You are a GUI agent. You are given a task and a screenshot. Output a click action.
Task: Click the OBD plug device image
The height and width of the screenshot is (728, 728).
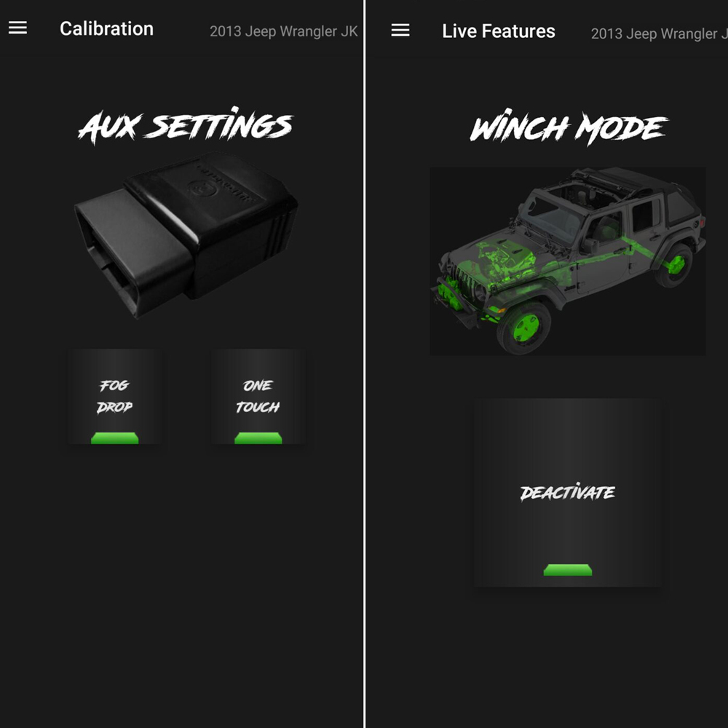[186, 234]
